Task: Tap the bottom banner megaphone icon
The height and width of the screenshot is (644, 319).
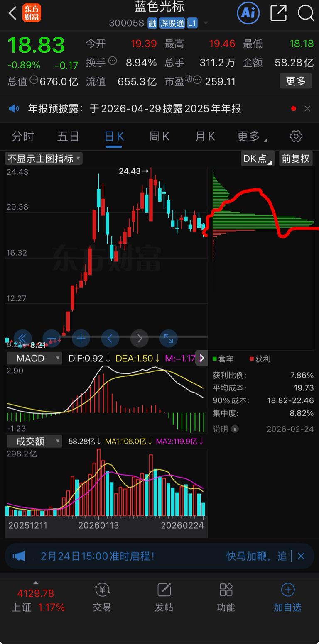Action: click(x=19, y=556)
